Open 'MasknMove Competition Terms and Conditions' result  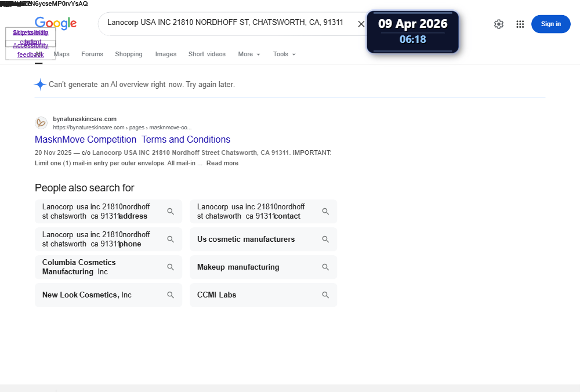point(132,139)
